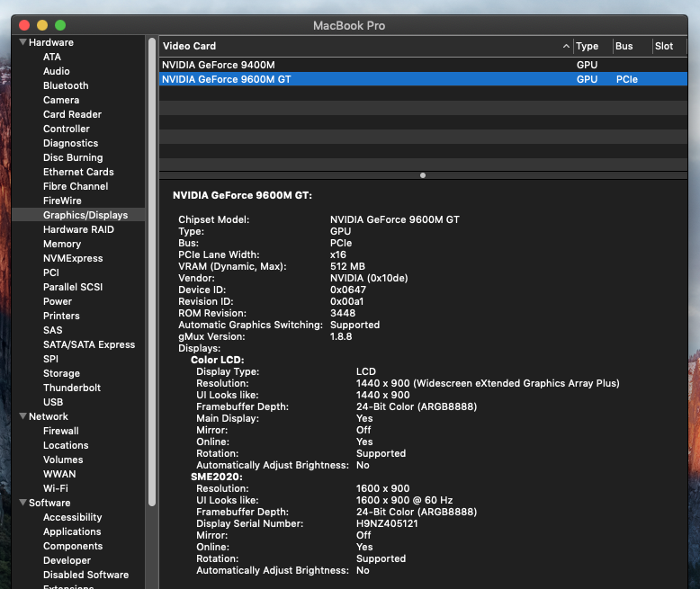Screen dimensions: 700x589
Task: Zoom the MacBook Pro window with green button
Action: point(60,25)
